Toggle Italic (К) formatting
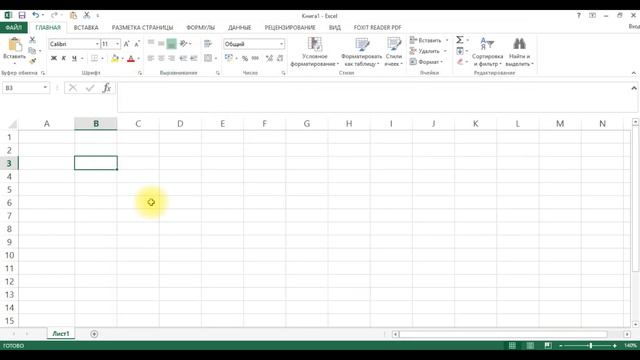The height and width of the screenshot is (360, 640). (64, 58)
